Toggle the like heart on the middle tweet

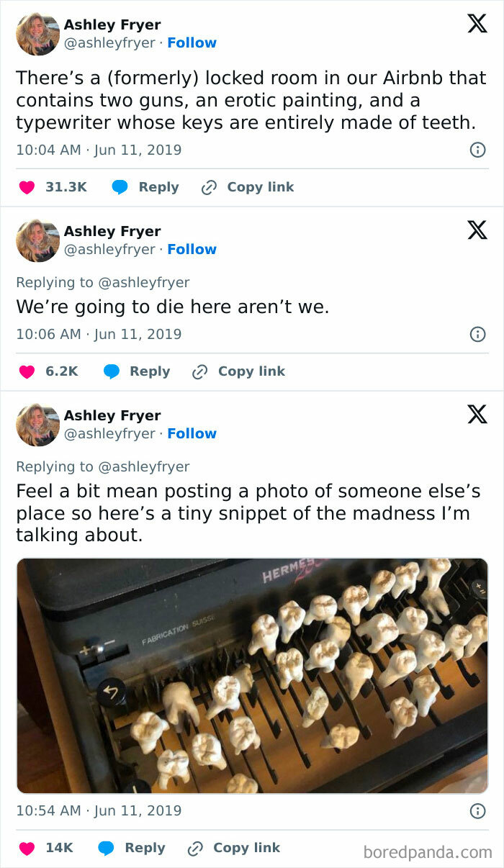point(25,371)
